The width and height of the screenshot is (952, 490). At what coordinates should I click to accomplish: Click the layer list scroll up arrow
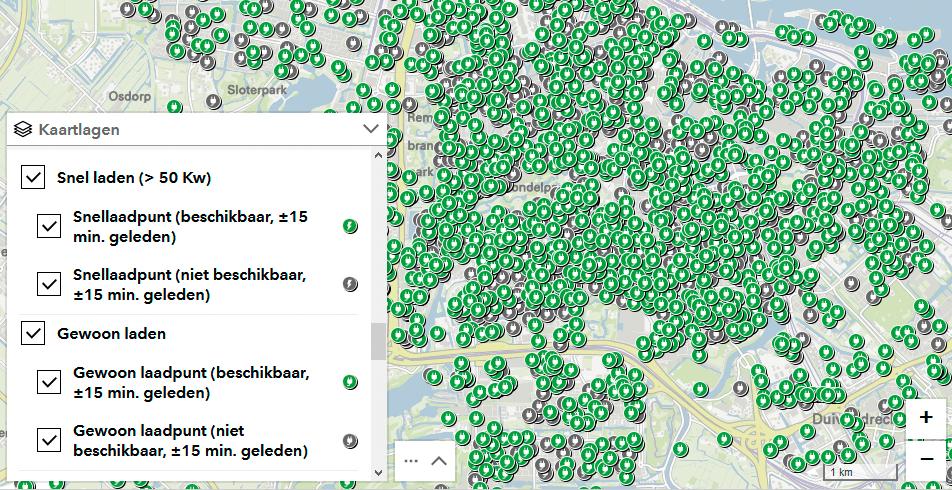[378, 155]
